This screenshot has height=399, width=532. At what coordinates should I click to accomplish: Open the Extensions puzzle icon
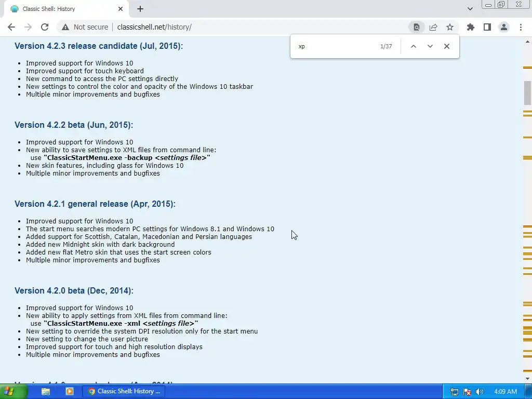click(471, 27)
